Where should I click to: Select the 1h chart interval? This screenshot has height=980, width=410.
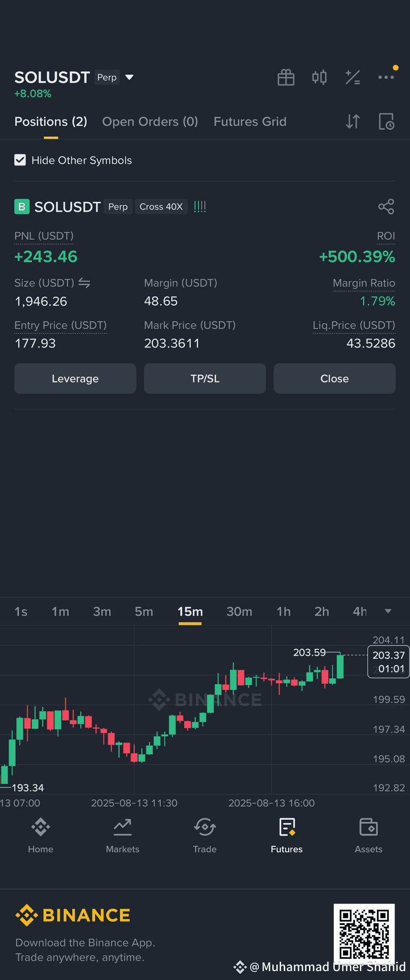point(284,611)
